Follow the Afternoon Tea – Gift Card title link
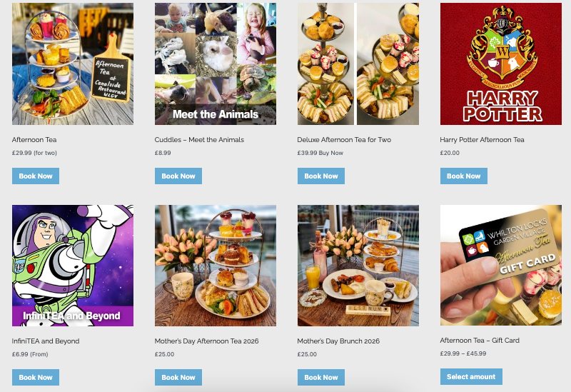 click(480, 341)
